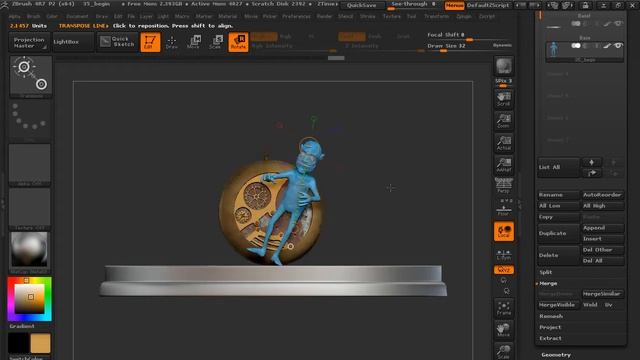Expand the Geometry palette section
This screenshot has width=640, height=360.
coord(556,355)
